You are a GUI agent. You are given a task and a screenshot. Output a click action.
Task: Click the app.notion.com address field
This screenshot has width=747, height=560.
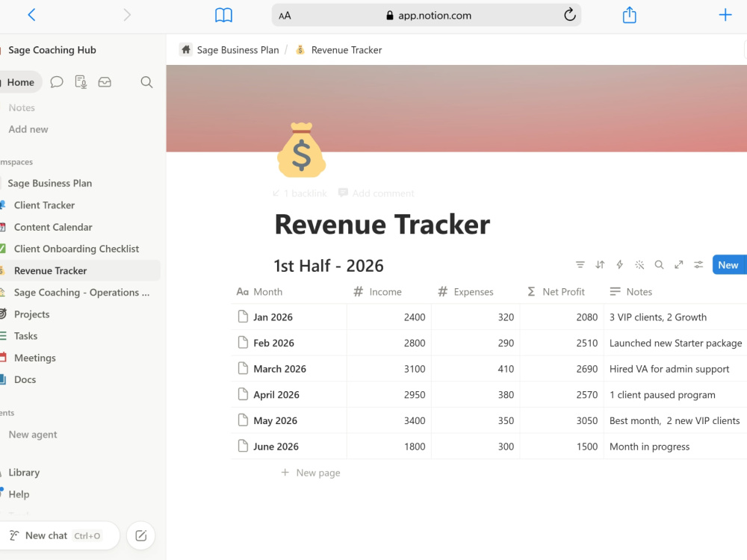(427, 15)
